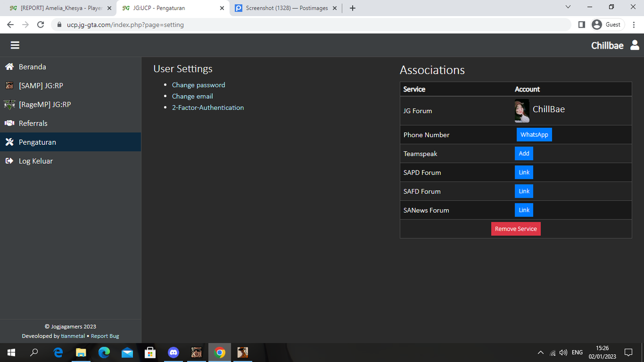Image resolution: width=644 pixels, height=362 pixels.
Task: Reload the page with refresh icon
Action: point(41,24)
